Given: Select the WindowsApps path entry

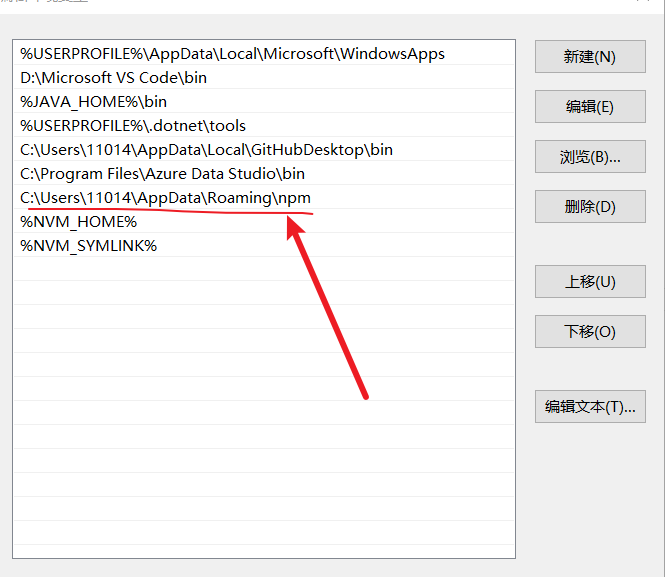Looking at the screenshot, I should [x=232, y=54].
